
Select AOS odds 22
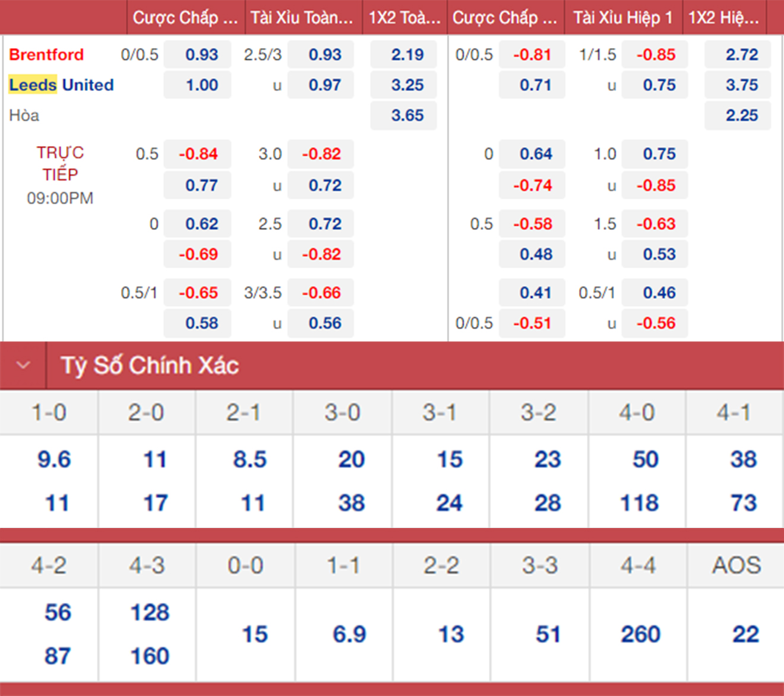coord(745,634)
